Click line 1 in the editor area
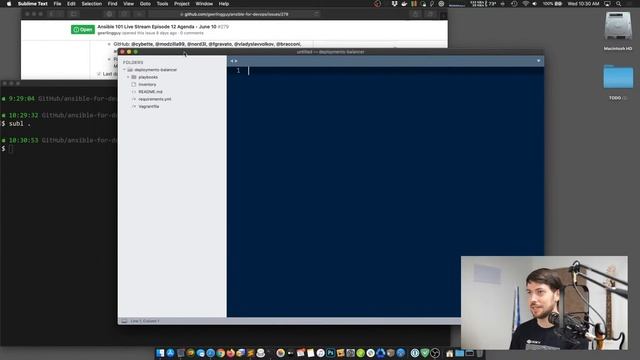The image size is (640, 360). 385,71
